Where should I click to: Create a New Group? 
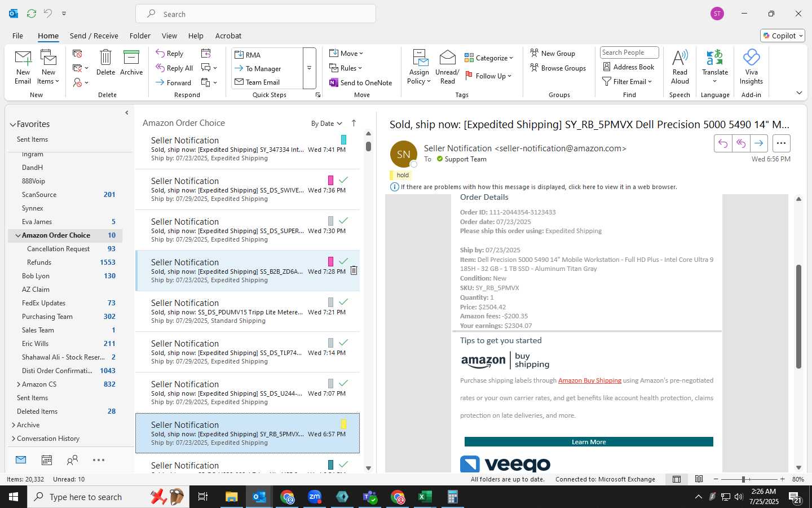[x=553, y=54]
